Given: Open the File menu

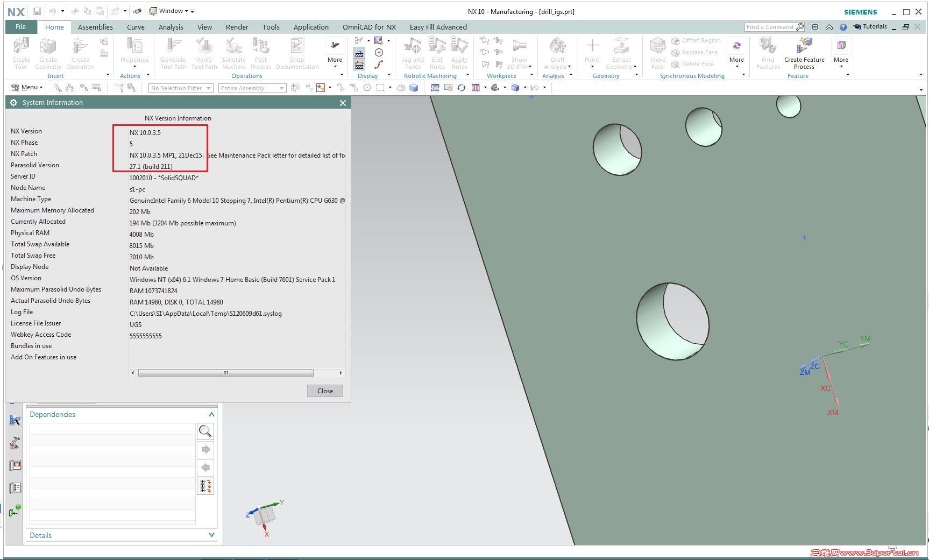Looking at the screenshot, I should tap(21, 27).
